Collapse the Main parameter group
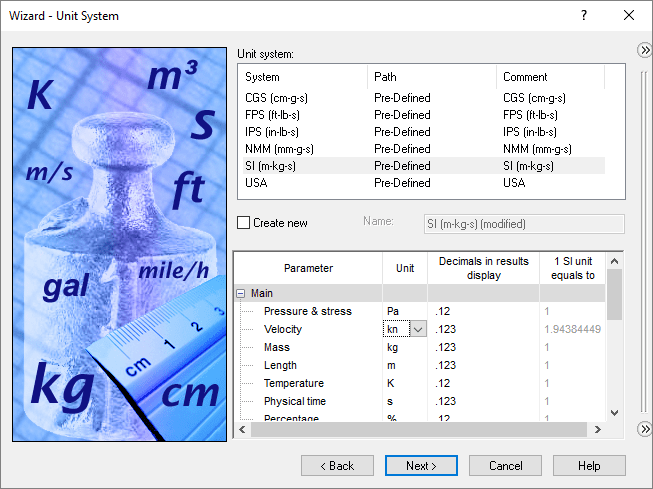Screen dimensions: 653x489 point(241,293)
